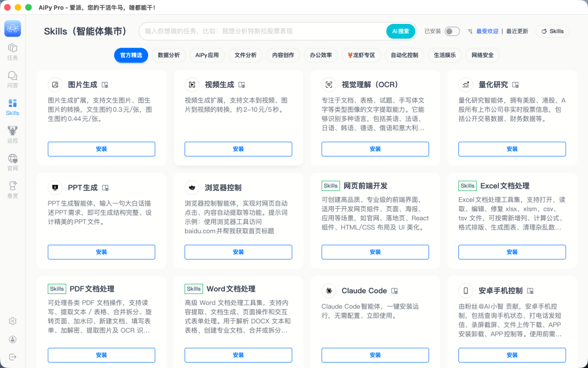Open the 悬赏 sidebar icon
This screenshot has width=588, height=368.
pos(13,190)
